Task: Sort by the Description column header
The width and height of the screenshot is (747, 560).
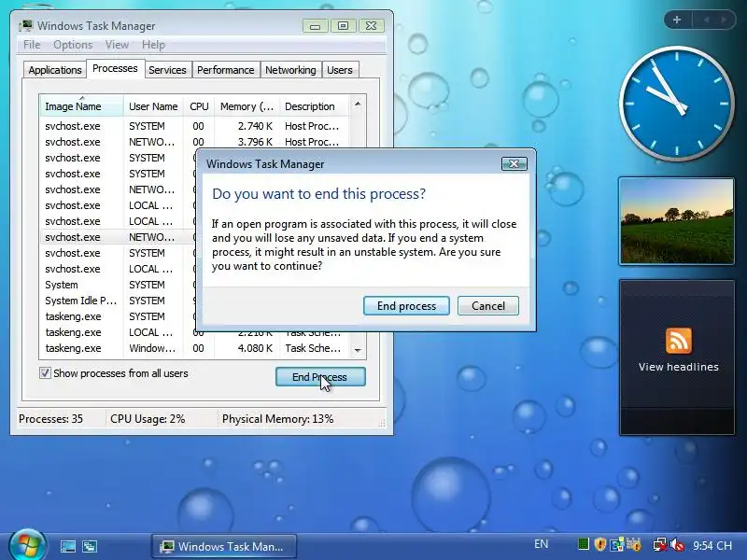Action: (x=314, y=106)
